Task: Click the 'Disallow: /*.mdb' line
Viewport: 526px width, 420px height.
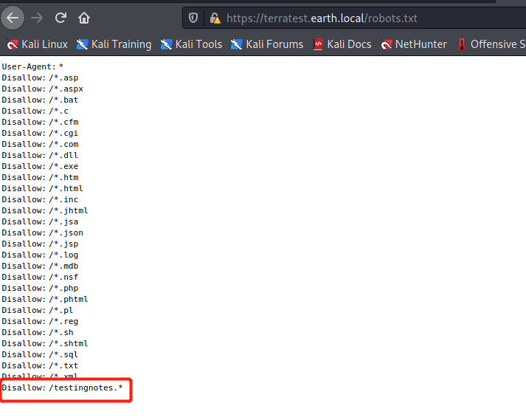Action: (40, 266)
